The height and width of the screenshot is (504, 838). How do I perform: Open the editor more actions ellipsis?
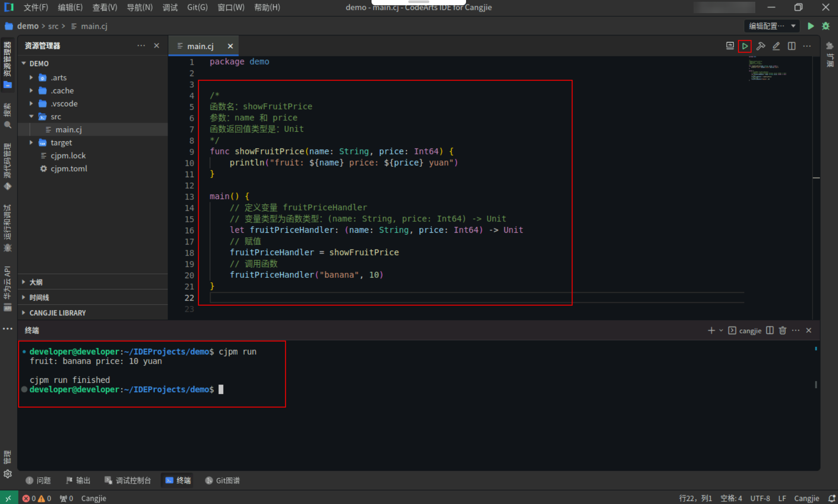pos(807,46)
